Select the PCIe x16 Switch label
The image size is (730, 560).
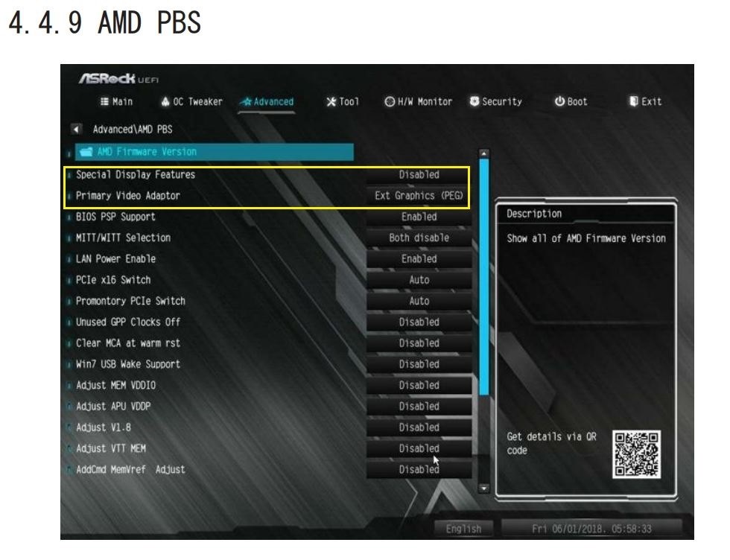point(113,280)
